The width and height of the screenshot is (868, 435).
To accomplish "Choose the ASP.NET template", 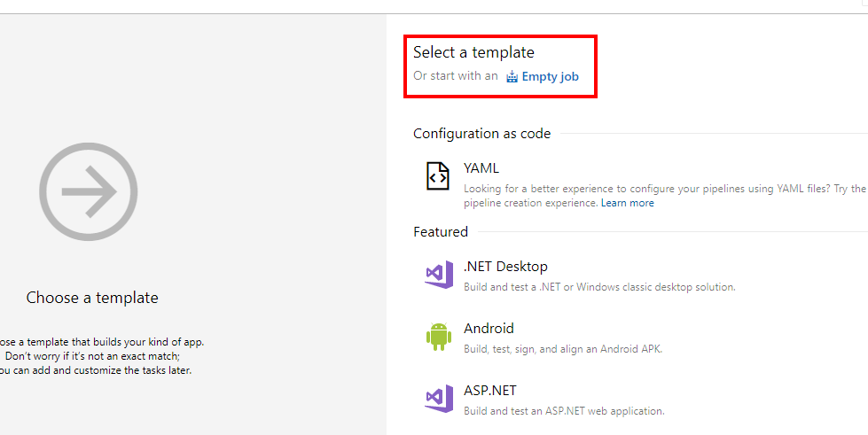I will (490, 390).
